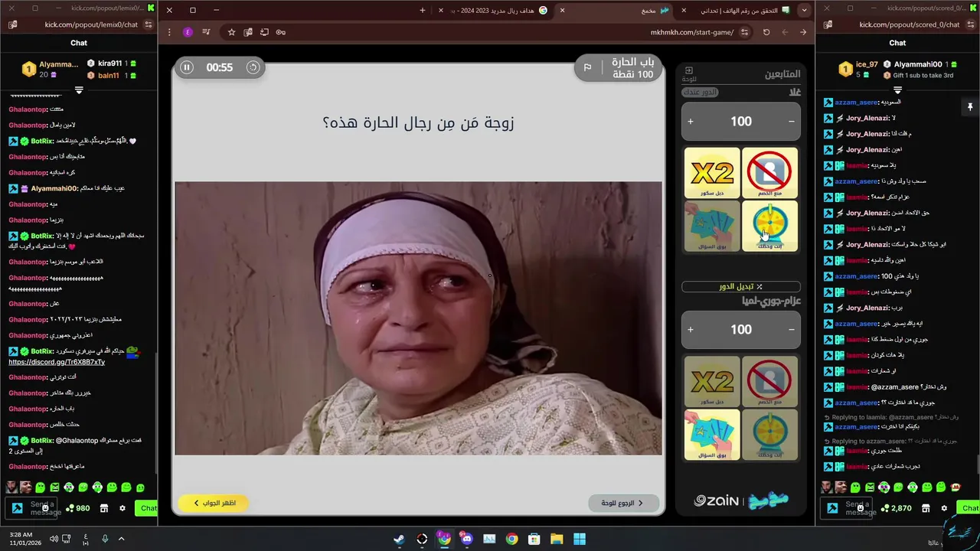Screen dimensions: 980x551
Task: Go back in browser history
Action: click(803, 32)
